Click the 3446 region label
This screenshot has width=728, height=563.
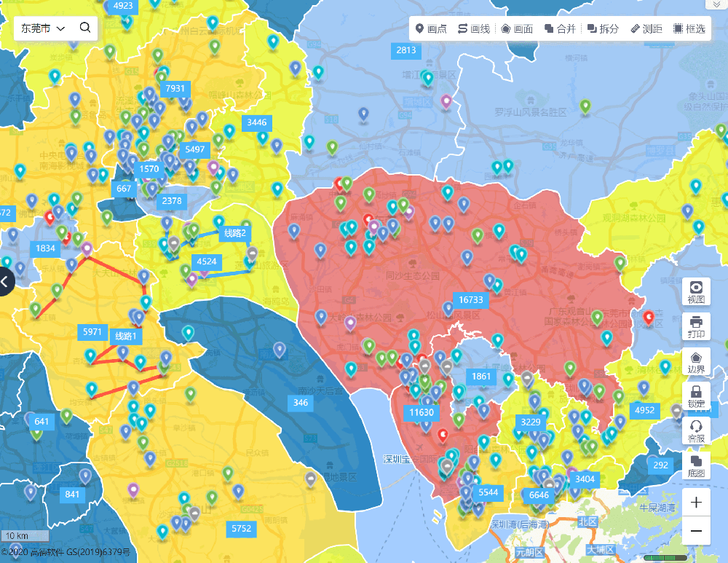pos(257,122)
